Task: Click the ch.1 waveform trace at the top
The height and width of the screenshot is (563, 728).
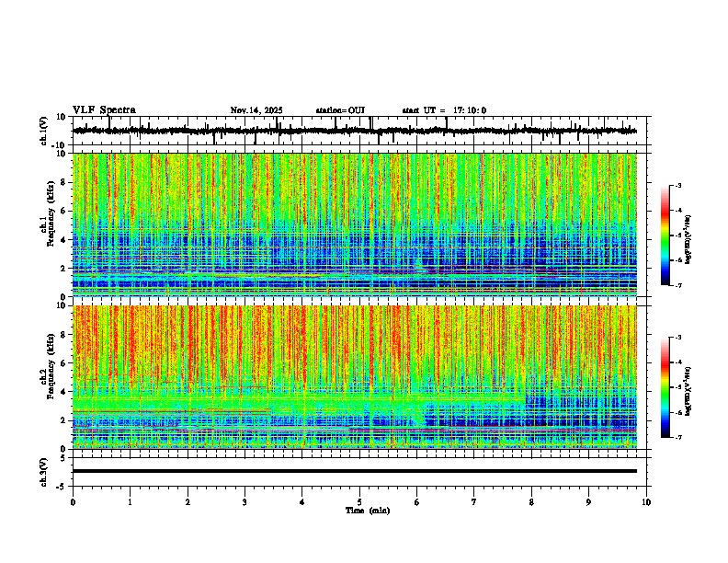Action: tap(355, 131)
